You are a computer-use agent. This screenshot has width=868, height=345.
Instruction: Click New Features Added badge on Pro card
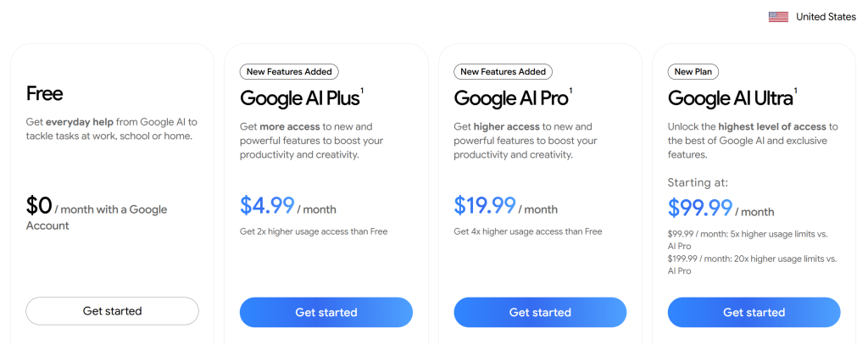click(x=504, y=71)
